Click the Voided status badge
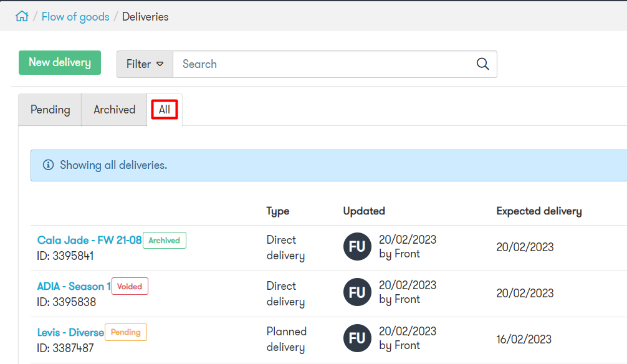The height and width of the screenshot is (364, 627). point(130,286)
